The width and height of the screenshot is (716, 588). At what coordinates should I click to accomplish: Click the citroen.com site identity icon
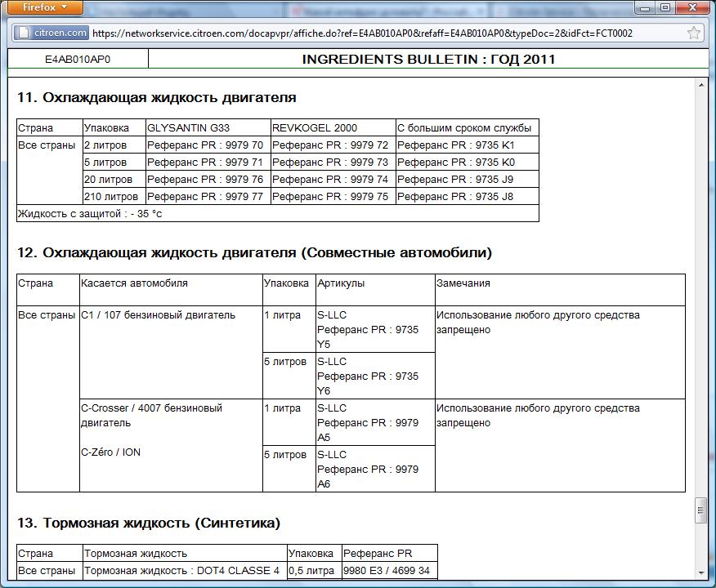pos(51,33)
